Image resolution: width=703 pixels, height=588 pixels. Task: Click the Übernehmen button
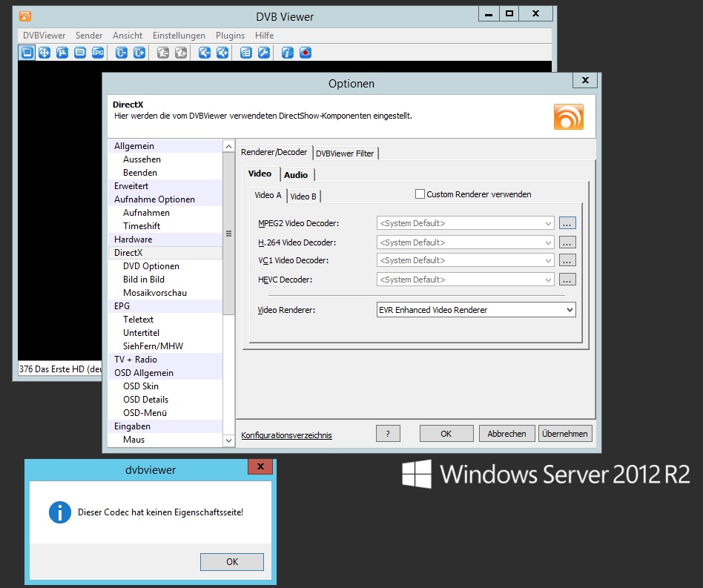[x=565, y=434]
